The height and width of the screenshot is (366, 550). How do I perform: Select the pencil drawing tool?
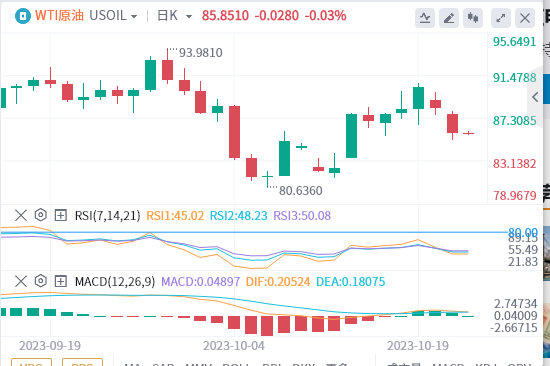point(449,18)
